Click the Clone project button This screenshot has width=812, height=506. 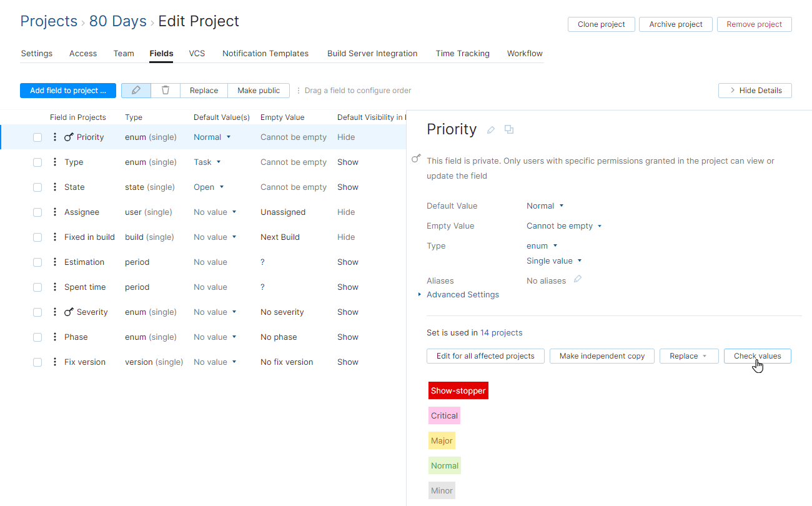[x=601, y=24]
